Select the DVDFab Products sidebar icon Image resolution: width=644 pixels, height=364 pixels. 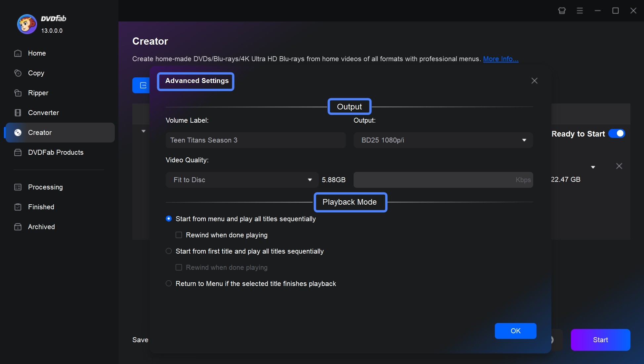(18, 152)
